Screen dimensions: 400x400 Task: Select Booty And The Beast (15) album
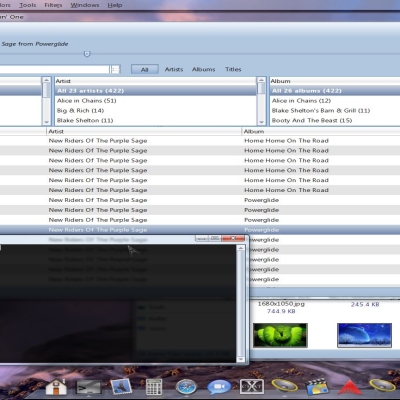tap(335, 120)
